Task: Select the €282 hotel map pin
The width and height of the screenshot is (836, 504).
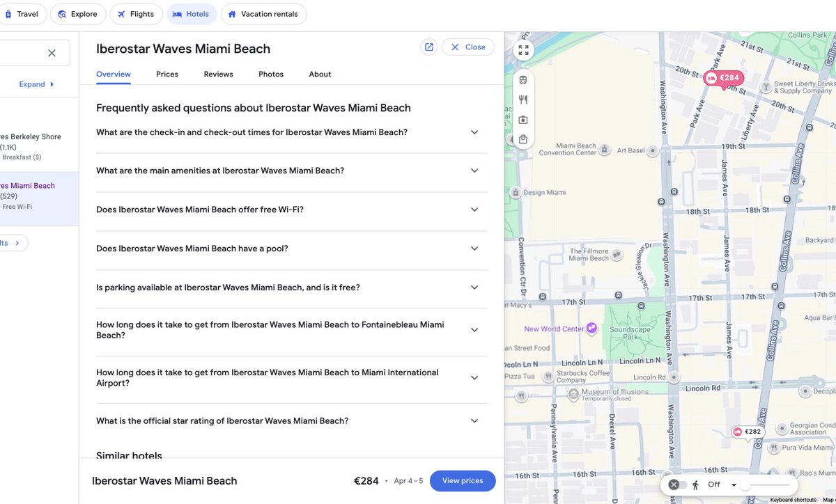Action: pyautogui.click(x=748, y=432)
